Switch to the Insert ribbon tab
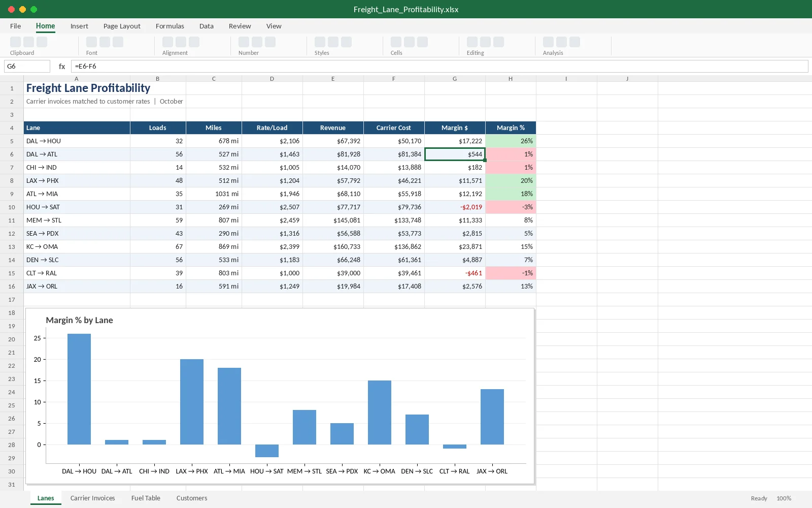812x508 pixels. point(79,26)
